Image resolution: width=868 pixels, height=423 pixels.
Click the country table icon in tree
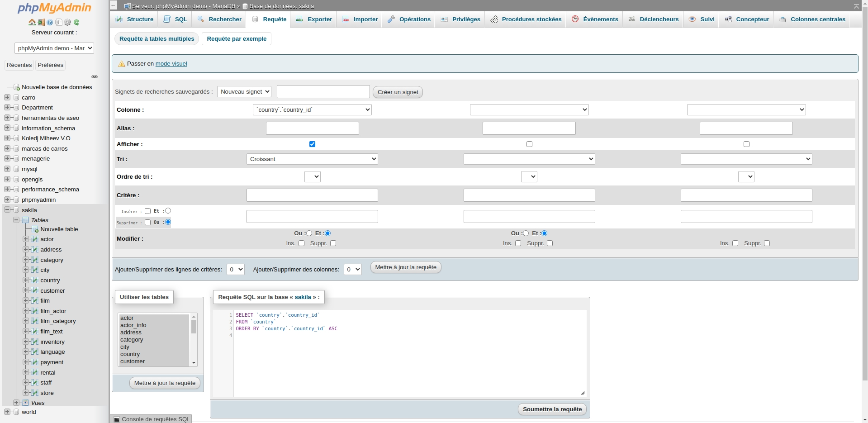[x=35, y=280]
